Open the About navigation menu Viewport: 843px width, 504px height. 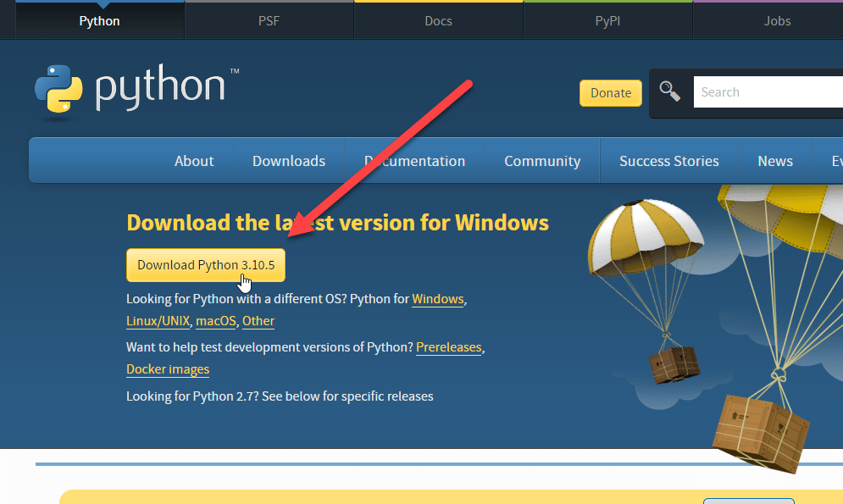click(194, 161)
